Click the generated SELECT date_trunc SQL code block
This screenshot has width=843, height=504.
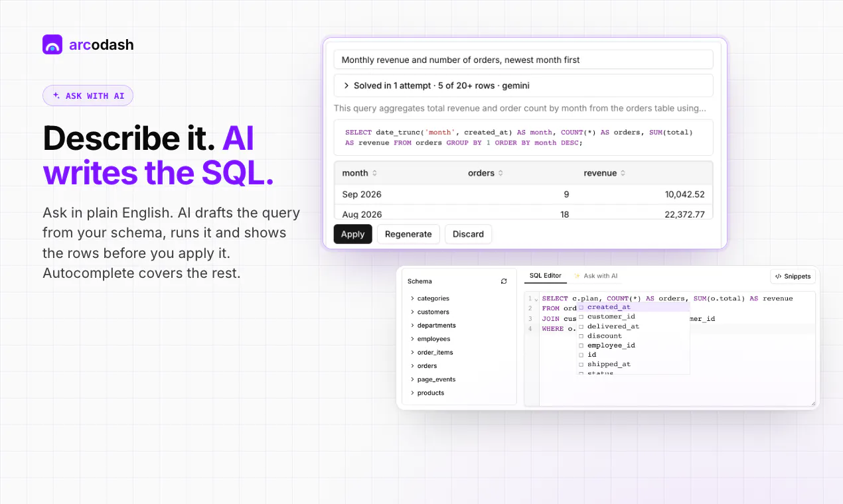[523, 137]
